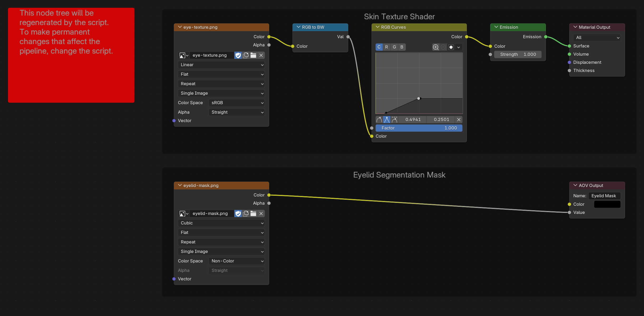Click the Emission Strength field
Viewport: 644px width, 316px height.
(x=518, y=55)
